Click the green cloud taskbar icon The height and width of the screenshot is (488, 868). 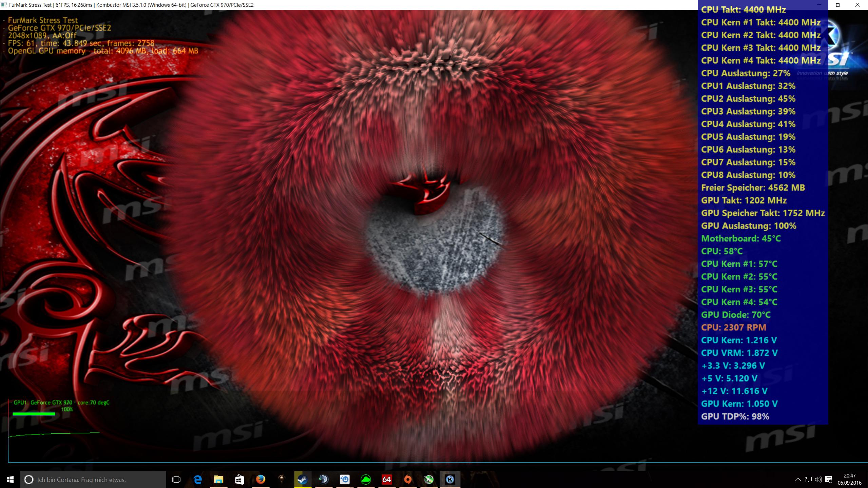coord(366,479)
